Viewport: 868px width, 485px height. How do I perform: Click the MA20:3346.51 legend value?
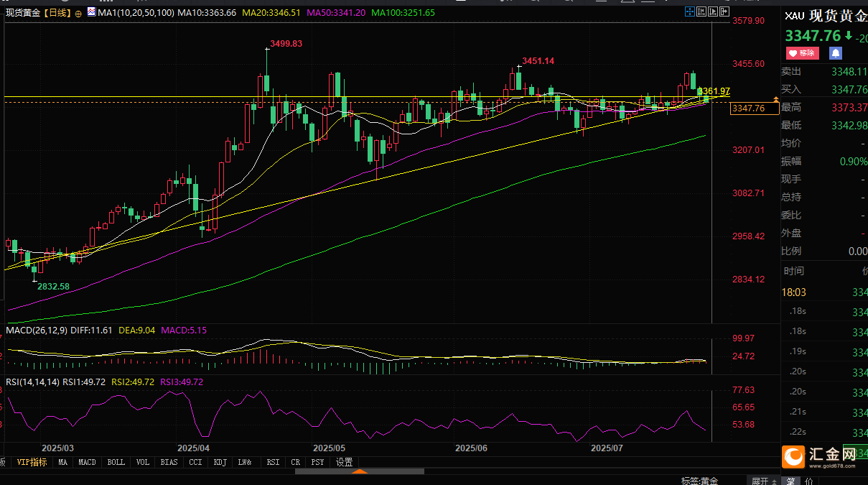pyautogui.click(x=271, y=13)
